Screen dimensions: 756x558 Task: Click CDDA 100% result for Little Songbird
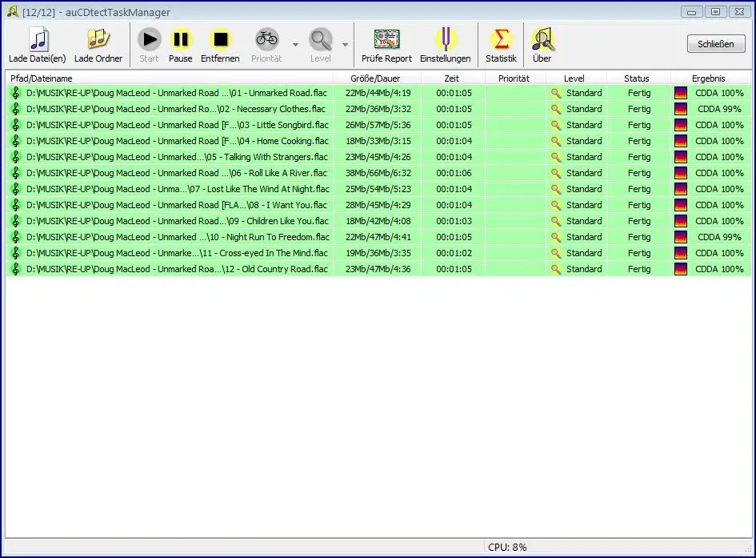point(719,124)
